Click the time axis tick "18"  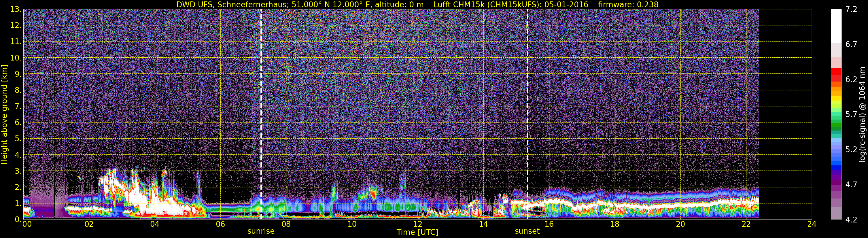point(614,224)
